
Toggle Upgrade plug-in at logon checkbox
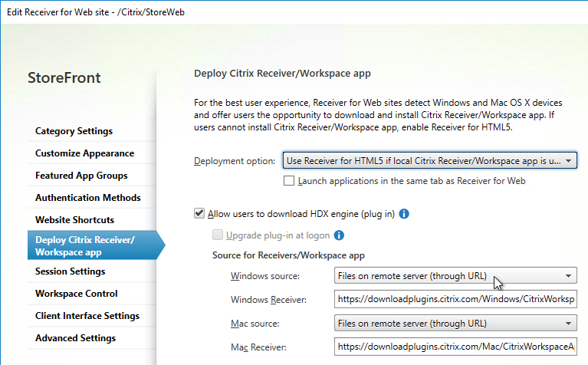[218, 235]
